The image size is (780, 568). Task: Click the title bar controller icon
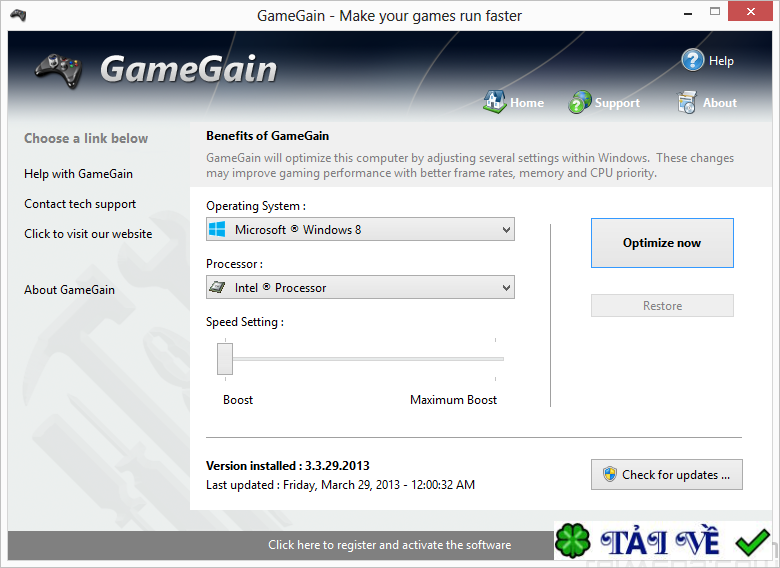(x=18, y=15)
